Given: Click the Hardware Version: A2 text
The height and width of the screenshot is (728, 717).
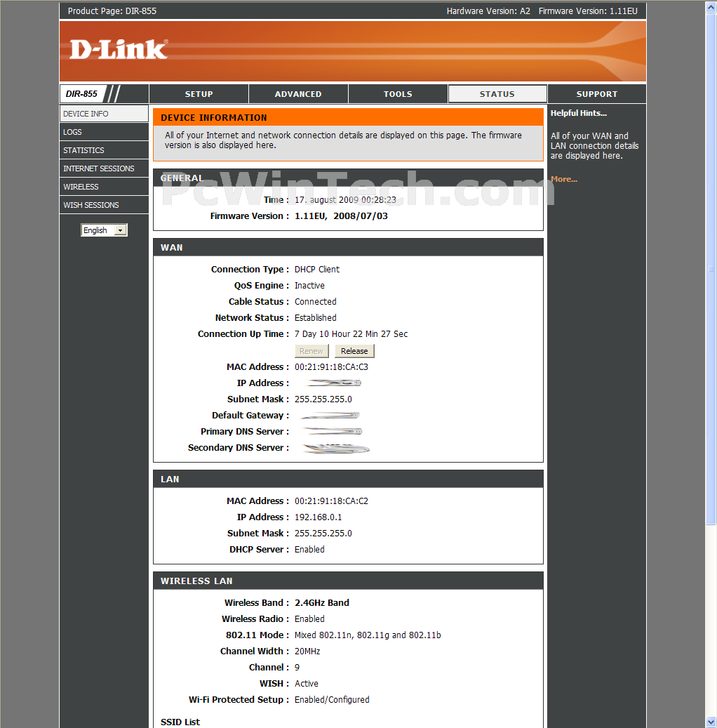Looking at the screenshot, I should pos(488,11).
